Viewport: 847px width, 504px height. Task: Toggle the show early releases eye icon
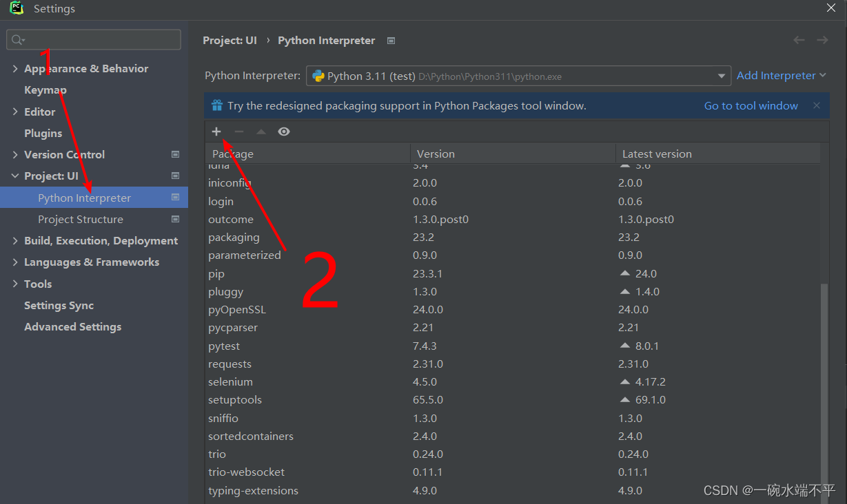(284, 132)
